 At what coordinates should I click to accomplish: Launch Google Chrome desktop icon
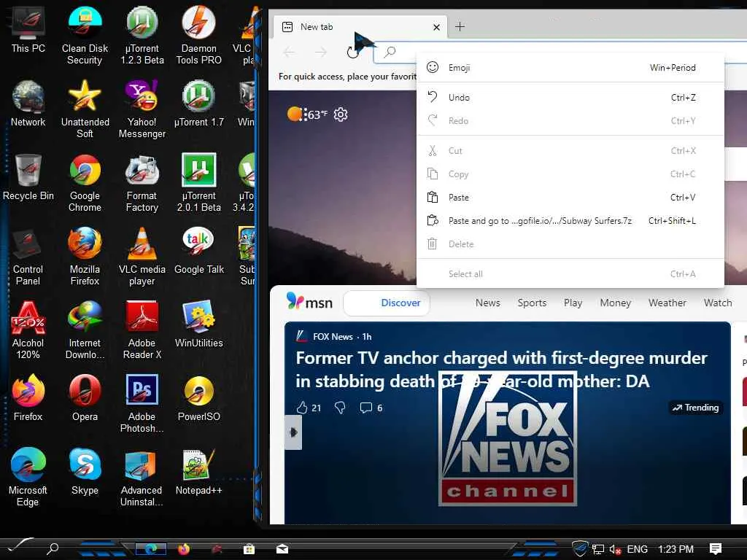pos(85,183)
